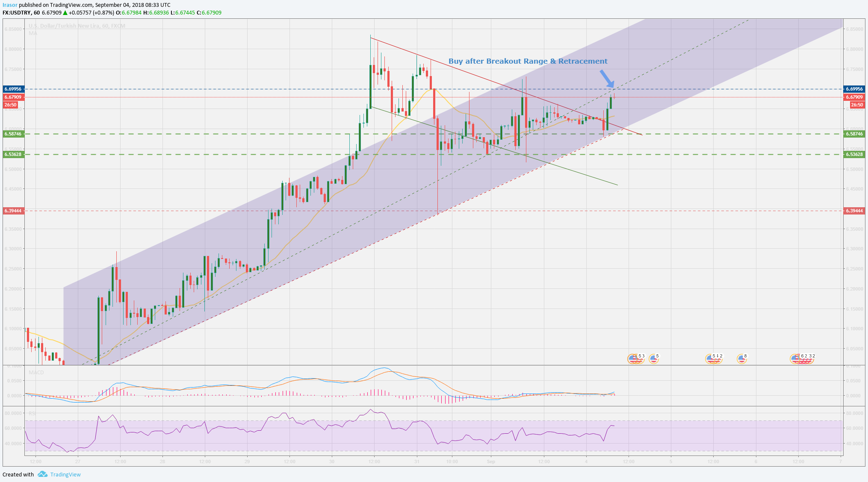Click the 6.69956 label on the left price scale
The image size is (868, 482).
coord(13,89)
